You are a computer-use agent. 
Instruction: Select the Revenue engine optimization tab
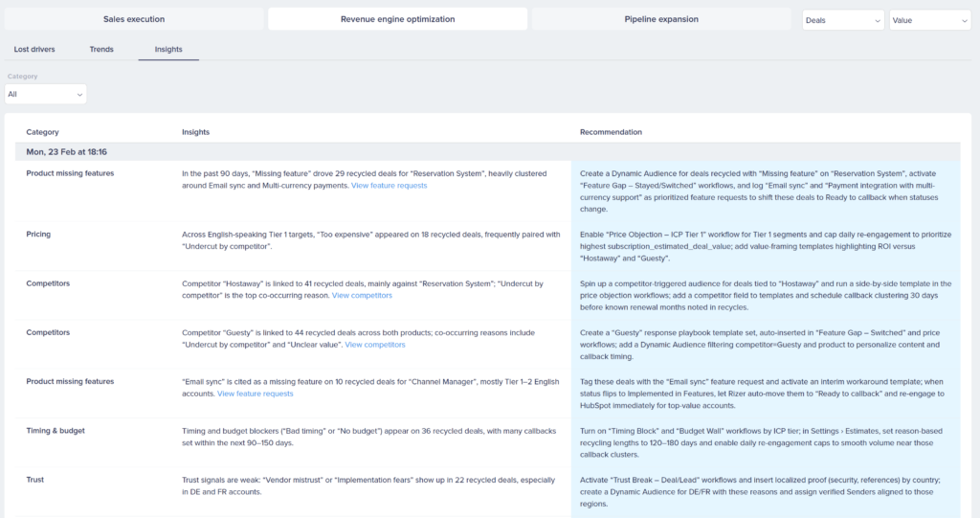397,19
